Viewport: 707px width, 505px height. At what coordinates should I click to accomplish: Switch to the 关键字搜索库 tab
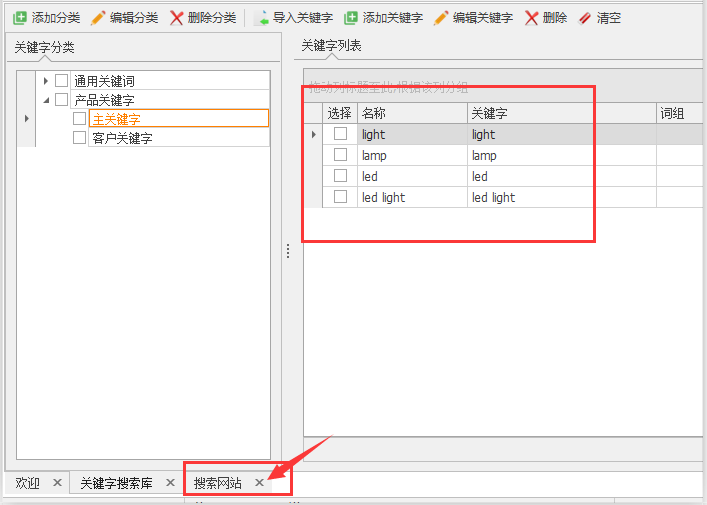point(116,483)
